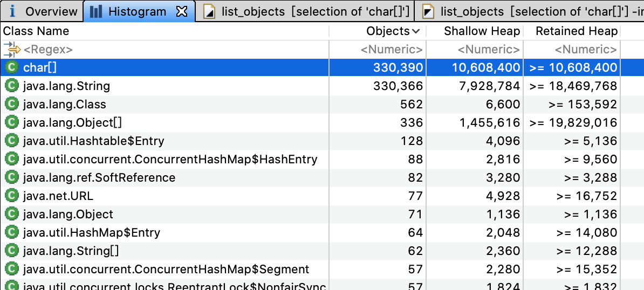Click the class icon beside java.lang.Class
Viewport: 644px width, 290px height.
pyautogui.click(x=11, y=104)
